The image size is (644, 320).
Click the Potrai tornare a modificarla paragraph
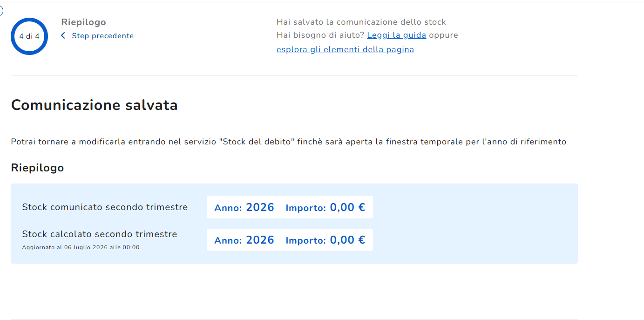point(289,142)
